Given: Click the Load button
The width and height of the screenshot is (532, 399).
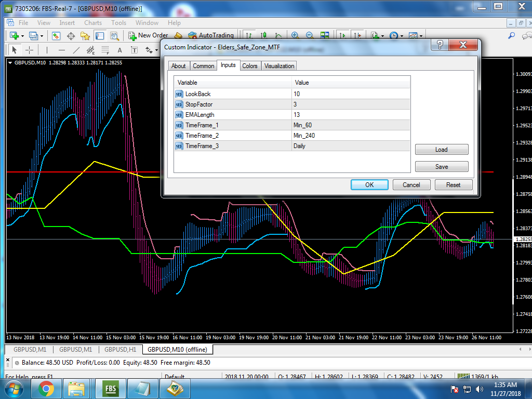Looking at the screenshot, I should pos(442,150).
